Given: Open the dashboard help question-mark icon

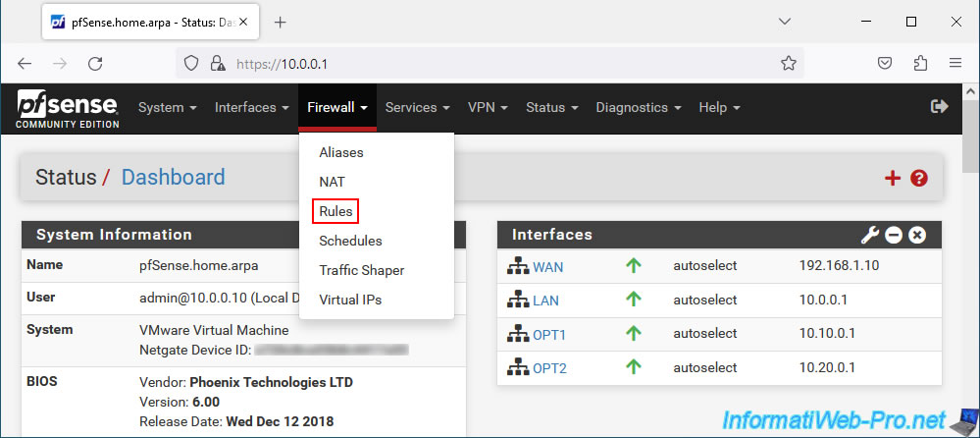Looking at the screenshot, I should click(919, 178).
